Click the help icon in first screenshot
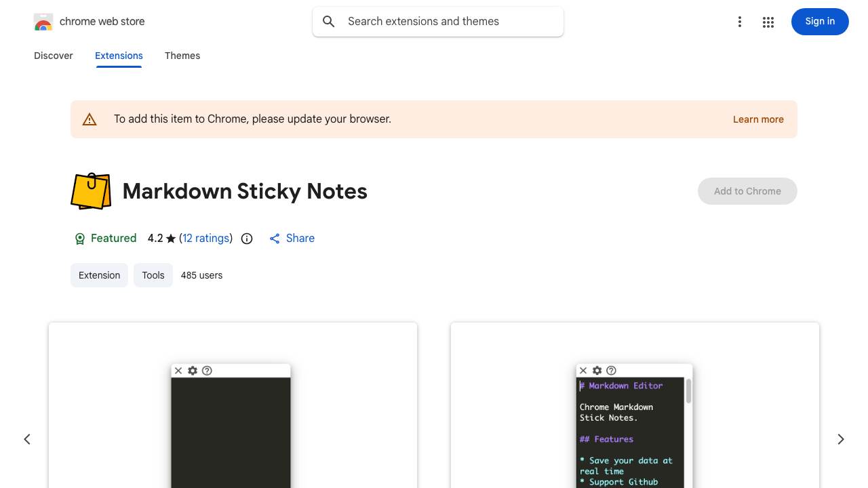The height and width of the screenshot is (488, 868). [208, 371]
